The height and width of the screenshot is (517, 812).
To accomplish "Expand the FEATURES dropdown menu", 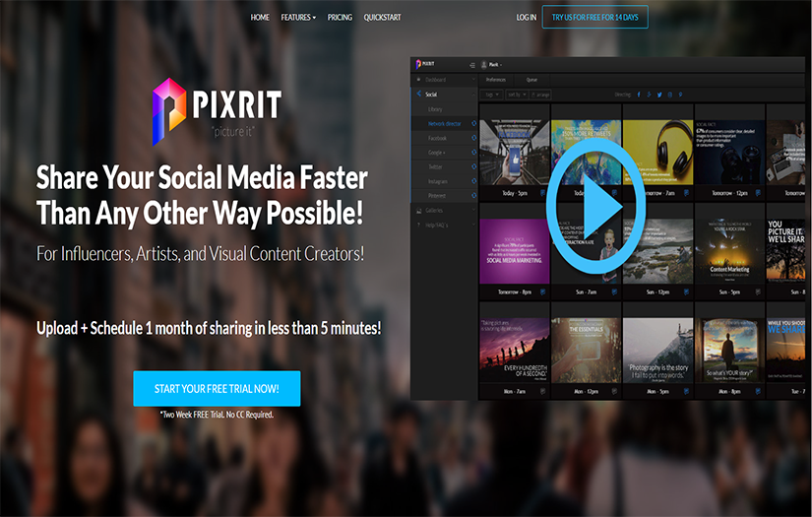I will [x=298, y=17].
